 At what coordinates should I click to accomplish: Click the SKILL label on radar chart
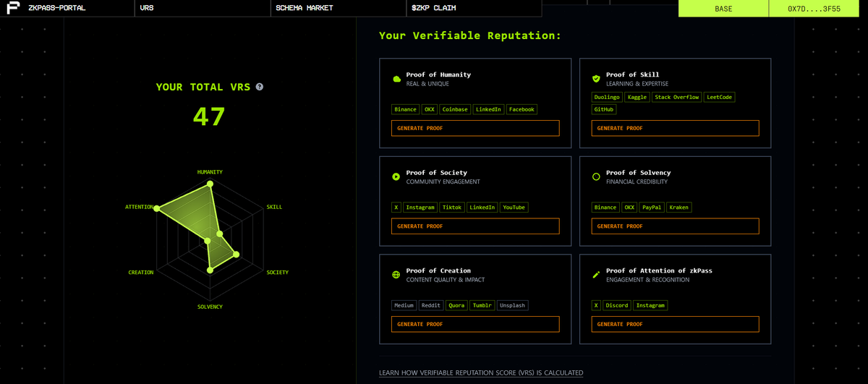(x=275, y=207)
